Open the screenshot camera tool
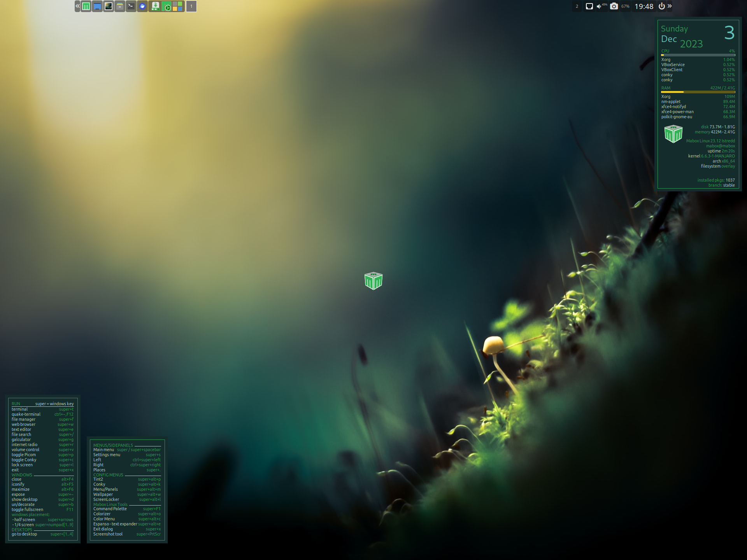747x560 pixels. 614,6
